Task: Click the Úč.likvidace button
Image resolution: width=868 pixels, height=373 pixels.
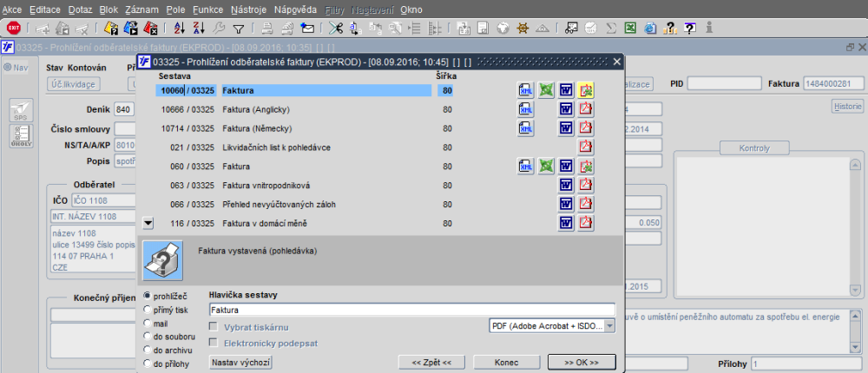Action: (x=73, y=84)
